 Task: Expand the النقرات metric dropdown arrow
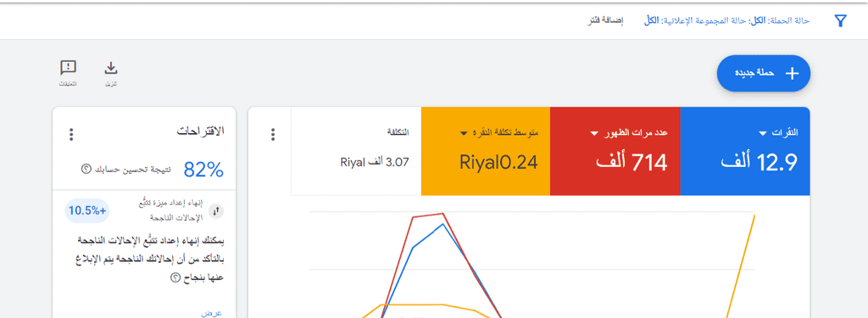(x=763, y=133)
